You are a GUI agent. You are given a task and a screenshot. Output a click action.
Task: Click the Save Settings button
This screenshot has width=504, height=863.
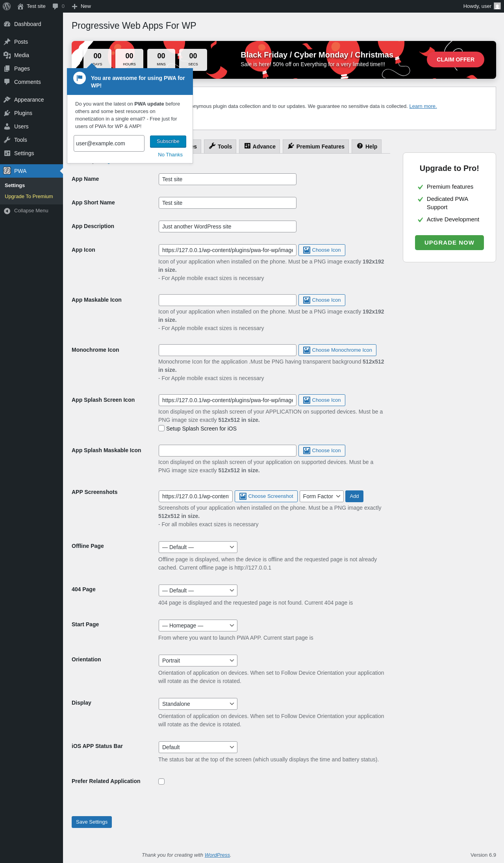click(92, 822)
